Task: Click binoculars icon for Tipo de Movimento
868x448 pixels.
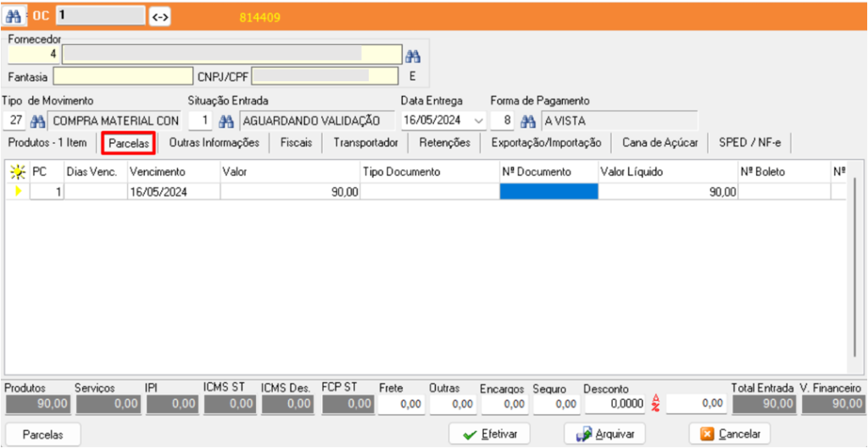Action: (37, 120)
